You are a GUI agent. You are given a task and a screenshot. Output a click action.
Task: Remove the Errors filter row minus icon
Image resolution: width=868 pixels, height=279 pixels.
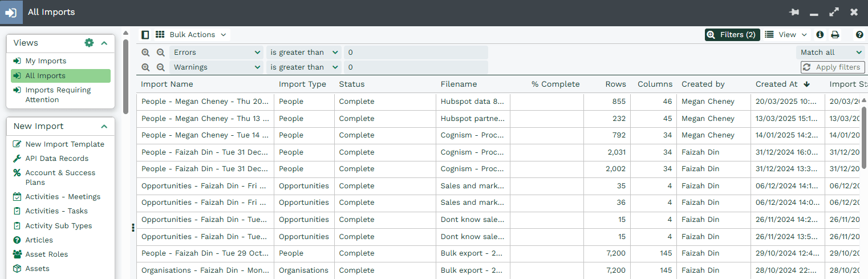[x=161, y=52]
